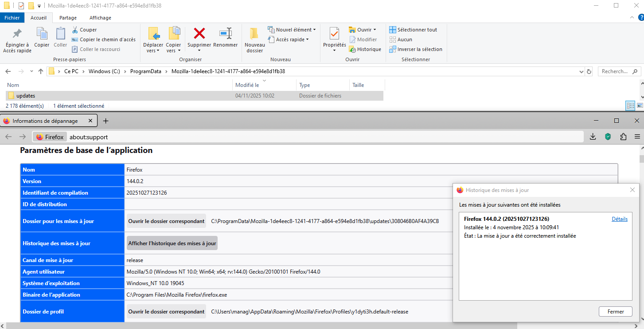This screenshot has height=329, width=644.
Task: Click the ProgramData breadcrumb in the address bar
Action: pyautogui.click(x=146, y=71)
